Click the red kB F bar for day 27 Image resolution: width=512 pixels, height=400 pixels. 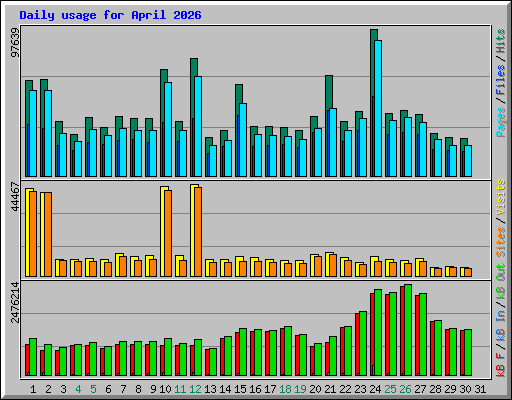[417, 335]
